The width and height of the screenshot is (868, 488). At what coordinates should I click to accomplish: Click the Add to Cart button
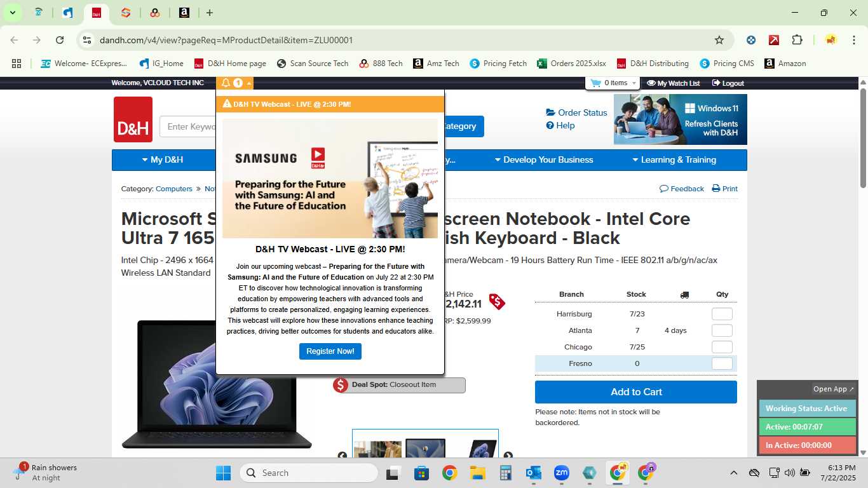(636, 392)
